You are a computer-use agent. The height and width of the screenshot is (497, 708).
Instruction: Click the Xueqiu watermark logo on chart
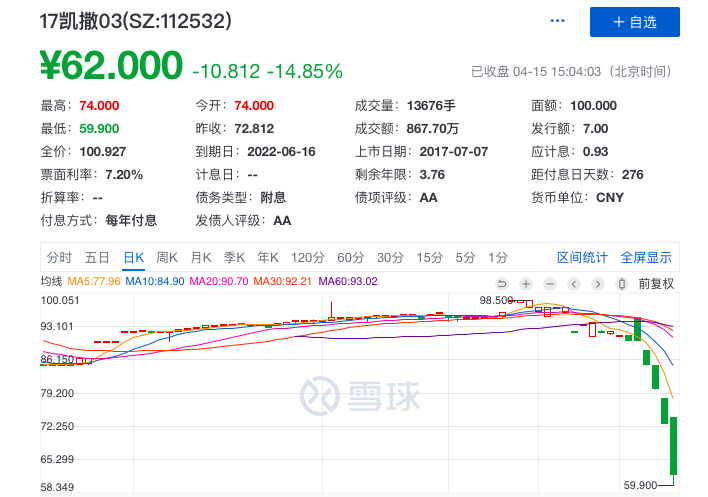coord(353,397)
